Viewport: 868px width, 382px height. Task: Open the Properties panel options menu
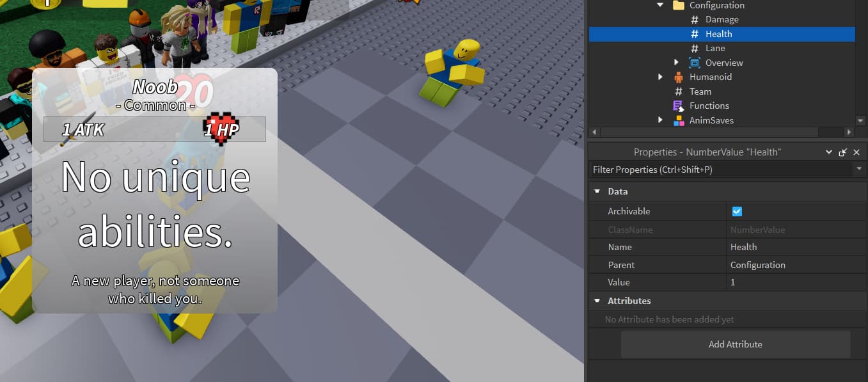pyautogui.click(x=829, y=152)
